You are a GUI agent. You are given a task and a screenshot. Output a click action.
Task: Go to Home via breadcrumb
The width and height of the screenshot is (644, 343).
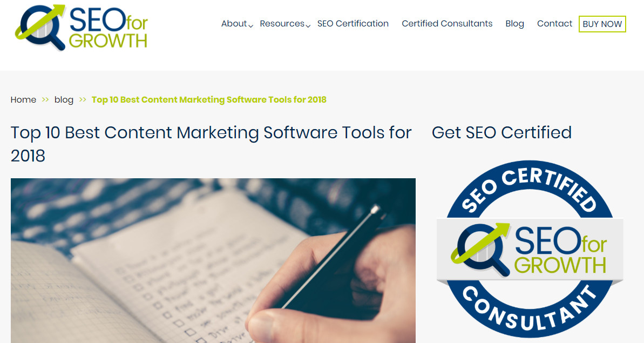pos(23,100)
